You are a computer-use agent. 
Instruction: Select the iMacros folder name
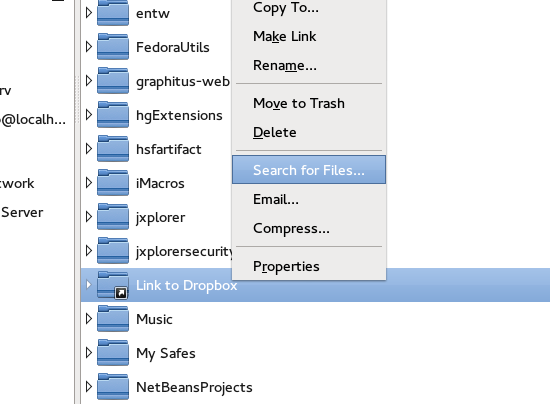160,183
